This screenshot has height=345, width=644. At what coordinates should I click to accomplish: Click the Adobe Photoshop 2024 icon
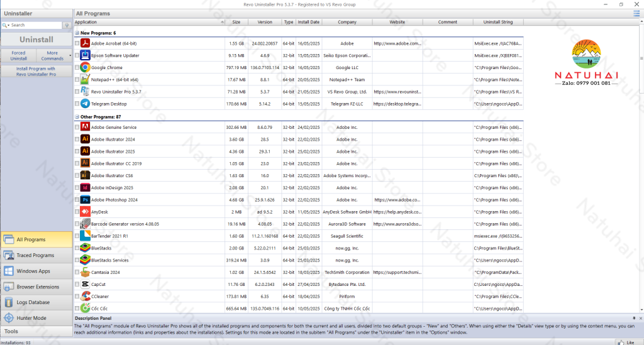tap(85, 200)
